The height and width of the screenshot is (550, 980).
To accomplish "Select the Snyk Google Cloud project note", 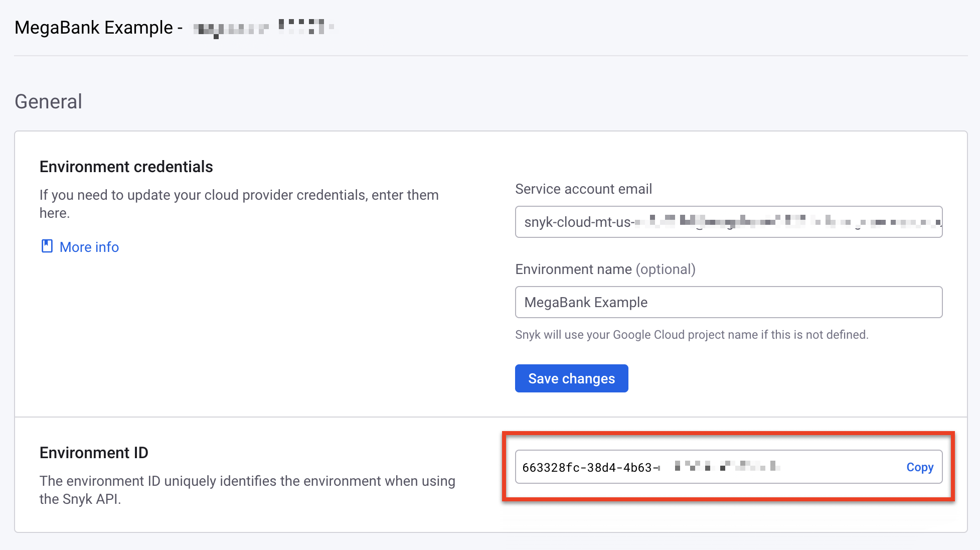I will [691, 334].
